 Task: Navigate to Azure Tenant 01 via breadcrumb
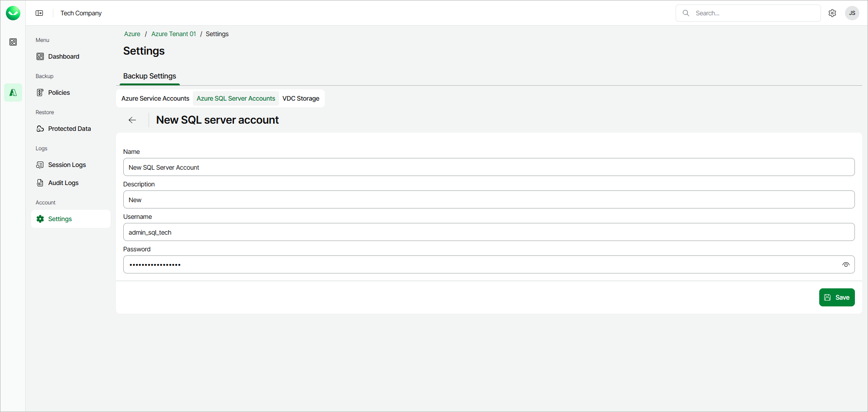coord(173,33)
